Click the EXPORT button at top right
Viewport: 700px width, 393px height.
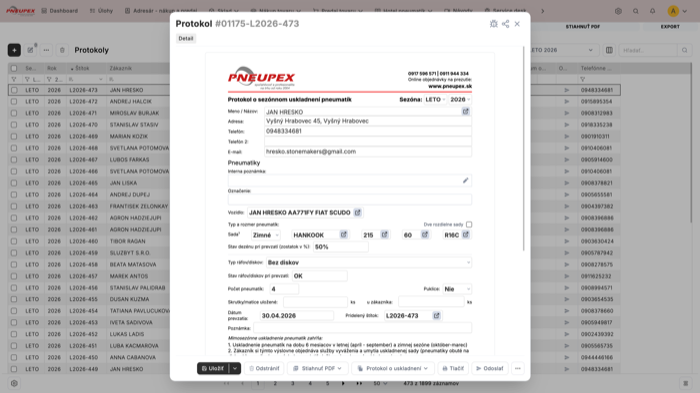pyautogui.click(x=670, y=27)
